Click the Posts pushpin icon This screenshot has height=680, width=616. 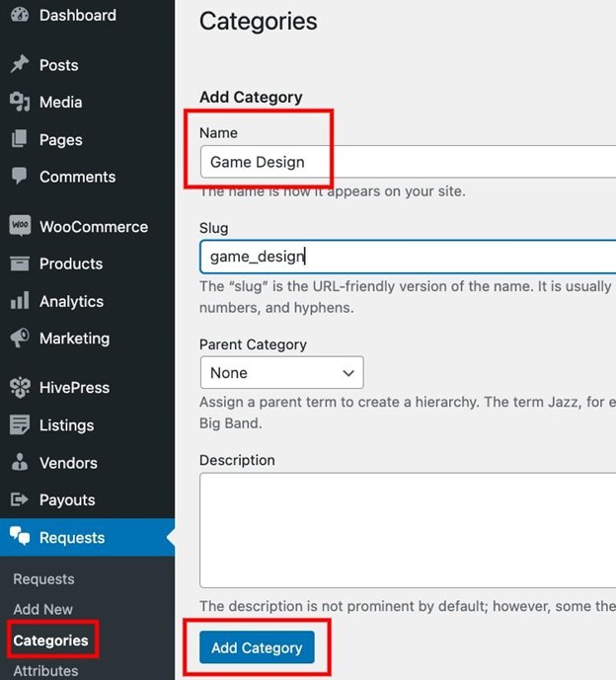20,64
